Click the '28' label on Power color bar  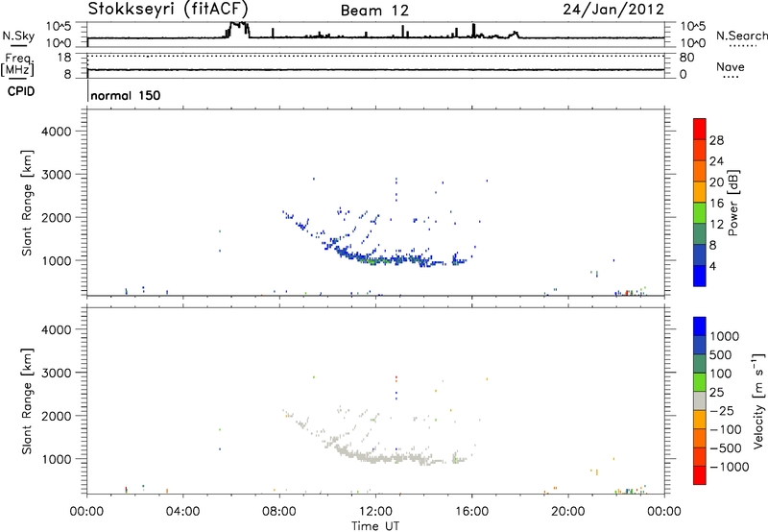coord(716,140)
